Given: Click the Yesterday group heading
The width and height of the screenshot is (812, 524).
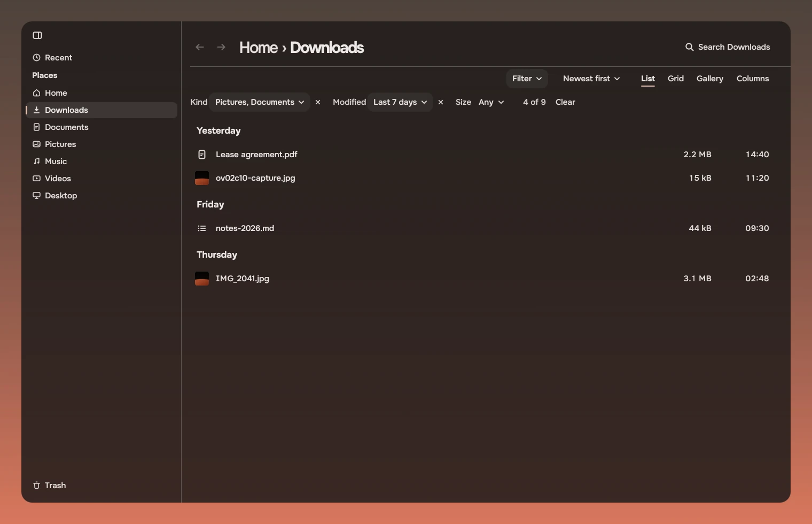Looking at the screenshot, I should tap(218, 131).
